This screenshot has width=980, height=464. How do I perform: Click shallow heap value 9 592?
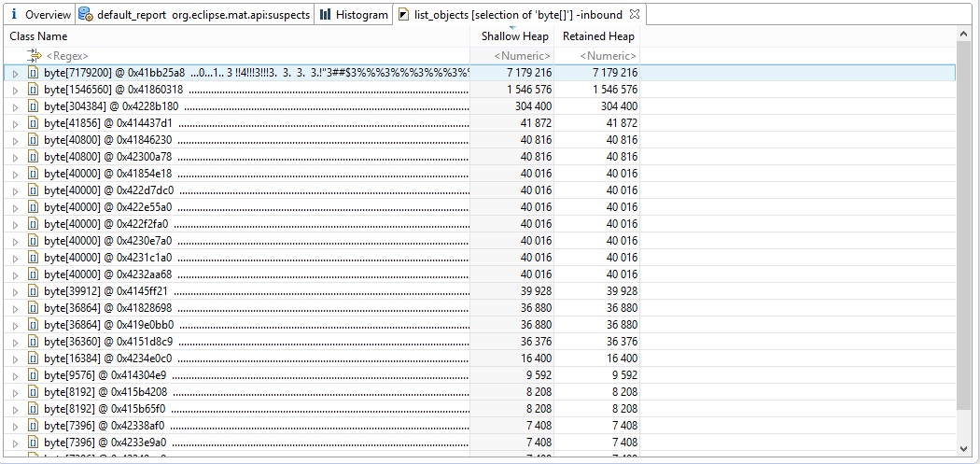pos(539,376)
